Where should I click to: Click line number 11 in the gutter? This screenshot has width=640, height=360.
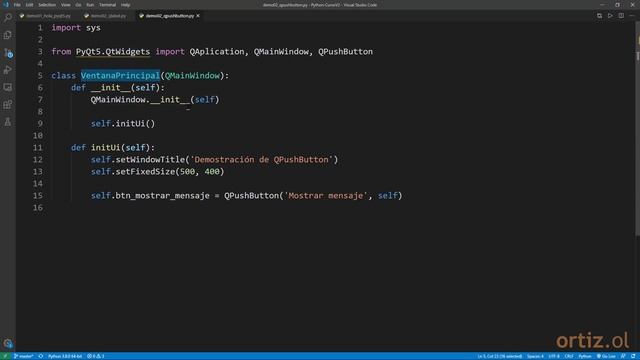point(38,148)
